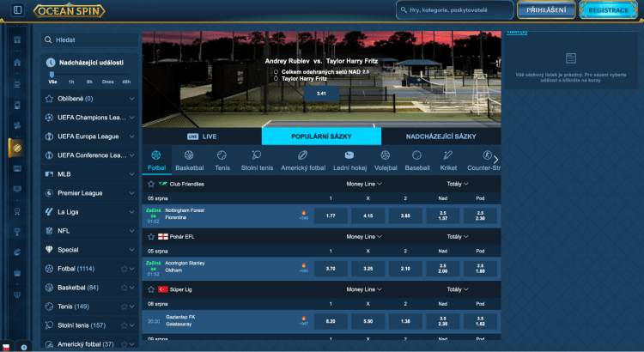Toggle the sidebar panel icon next to logo

pyautogui.click(x=18, y=9)
